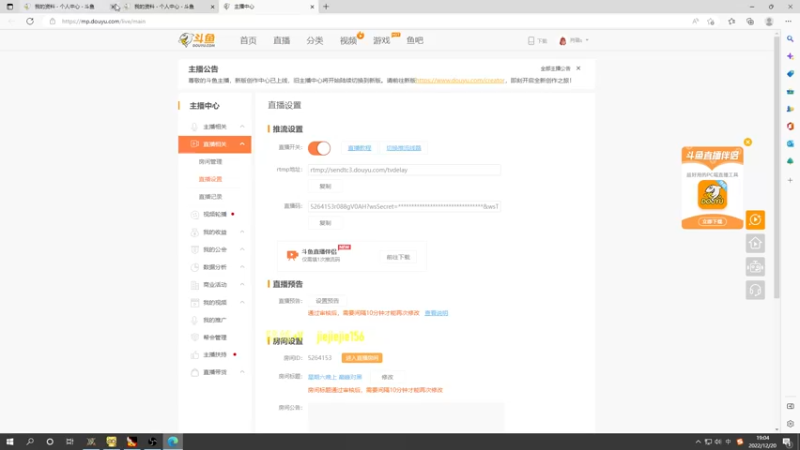The height and width of the screenshot is (450, 800).
Task: Open the 分类 nav item
Action: [x=314, y=40]
